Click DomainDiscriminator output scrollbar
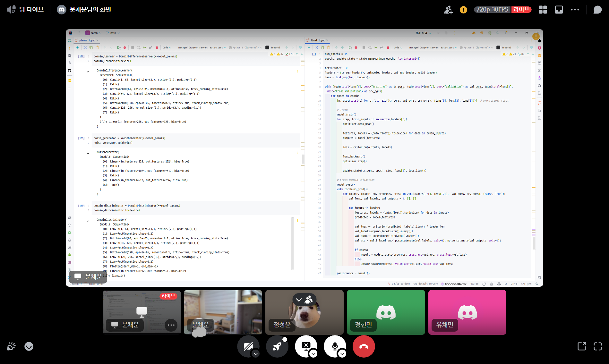 point(293,244)
